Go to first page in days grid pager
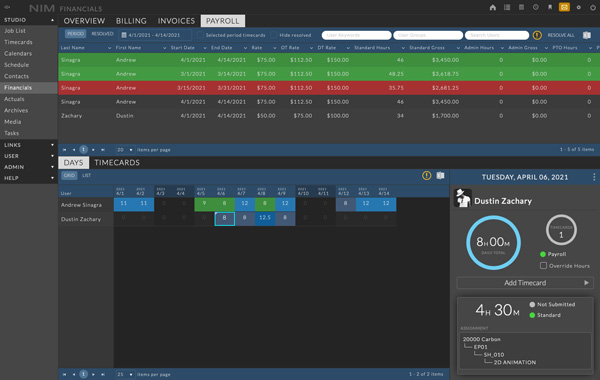The height and width of the screenshot is (380, 600). [64, 374]
